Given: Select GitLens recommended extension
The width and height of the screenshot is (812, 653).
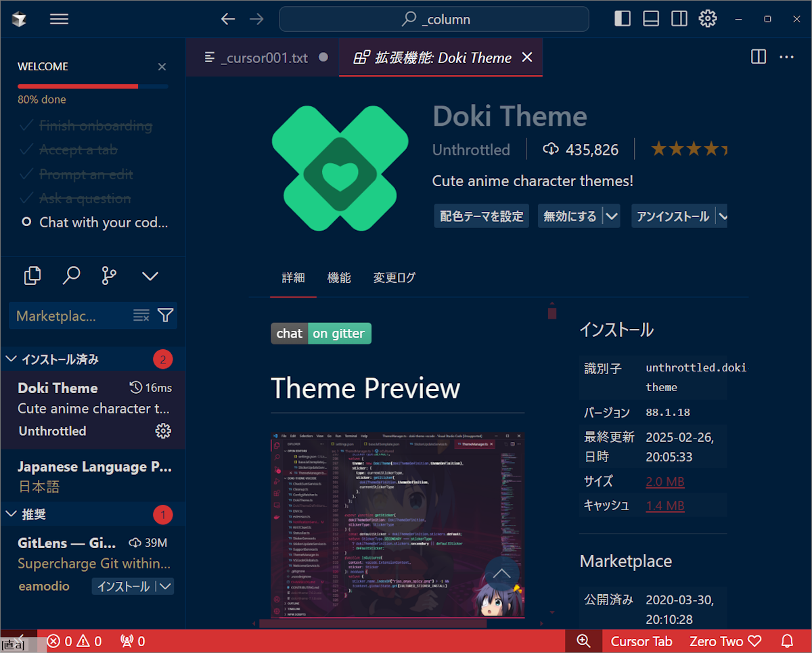Looking at the screenshot, I should [93, 563].
